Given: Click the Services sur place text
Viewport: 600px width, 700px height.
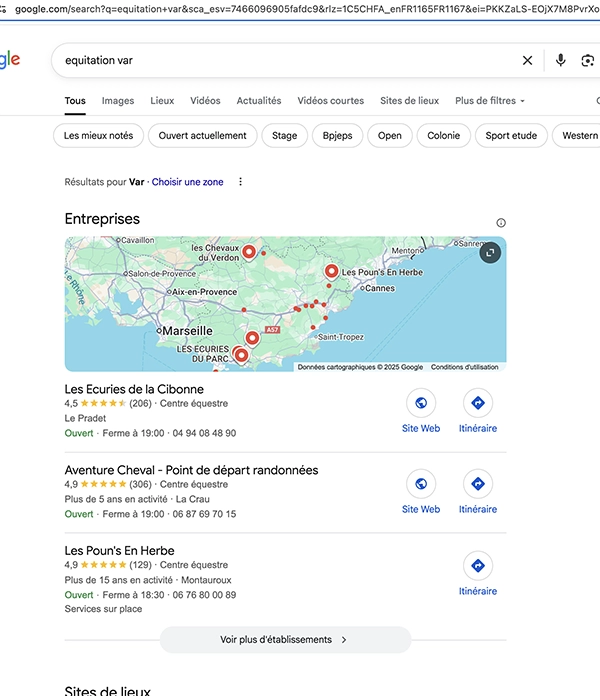Looking at the screenshot, I should click(x=103, y=609).
